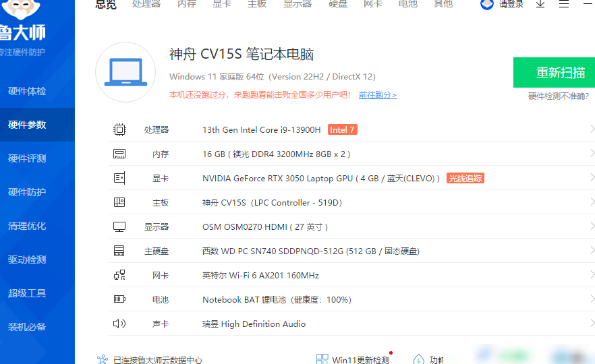The height and width of the screenshot is (364, 595).
Task: Open the download arrow icon
Action: [x=540, y=4]
